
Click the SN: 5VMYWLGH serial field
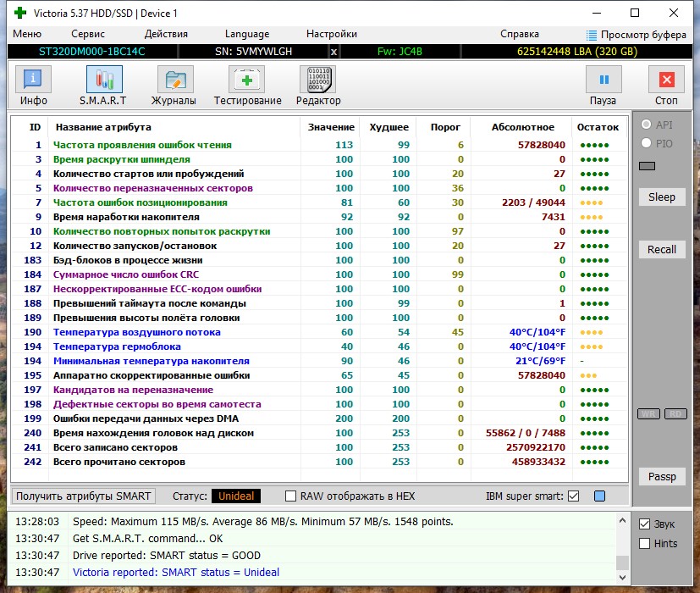pos(254,52)
